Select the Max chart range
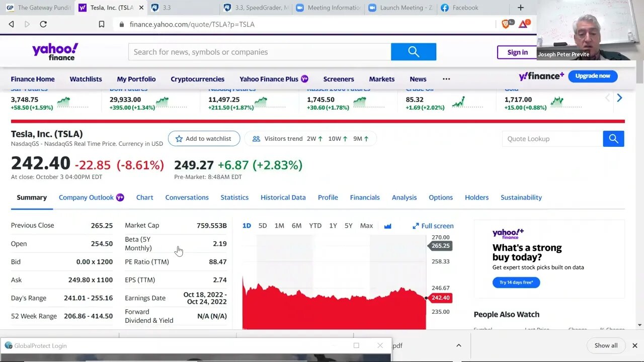Screen dimensions: 644x362 pyautogui.click(x=366, y=226)
